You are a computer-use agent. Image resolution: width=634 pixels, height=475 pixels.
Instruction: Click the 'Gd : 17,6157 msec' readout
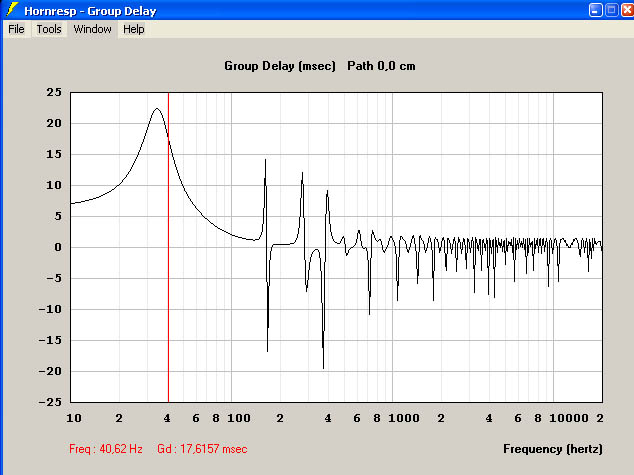point(202,449)
